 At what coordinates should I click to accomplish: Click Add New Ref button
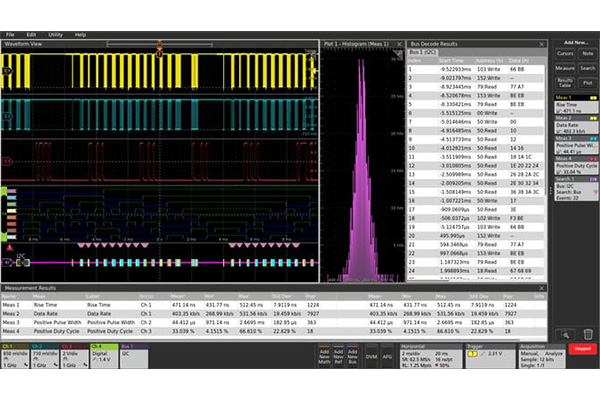pyautogui.click(x=339, y=355)
